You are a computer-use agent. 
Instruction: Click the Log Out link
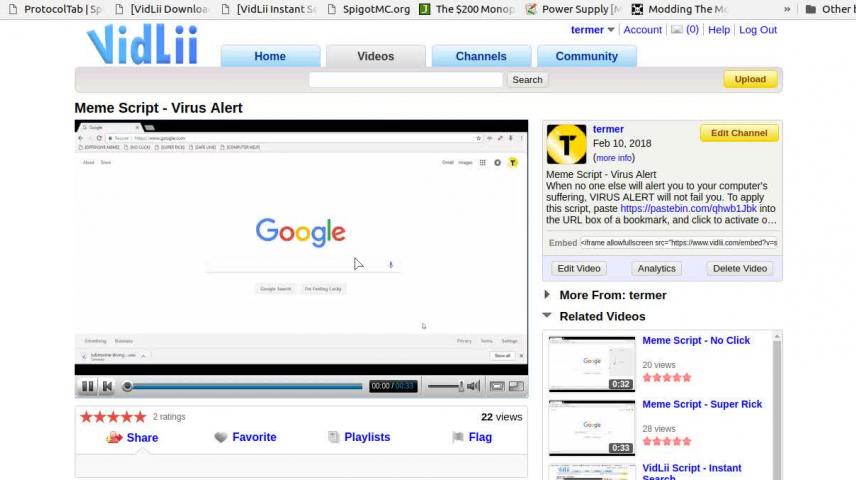coord(758,29)
